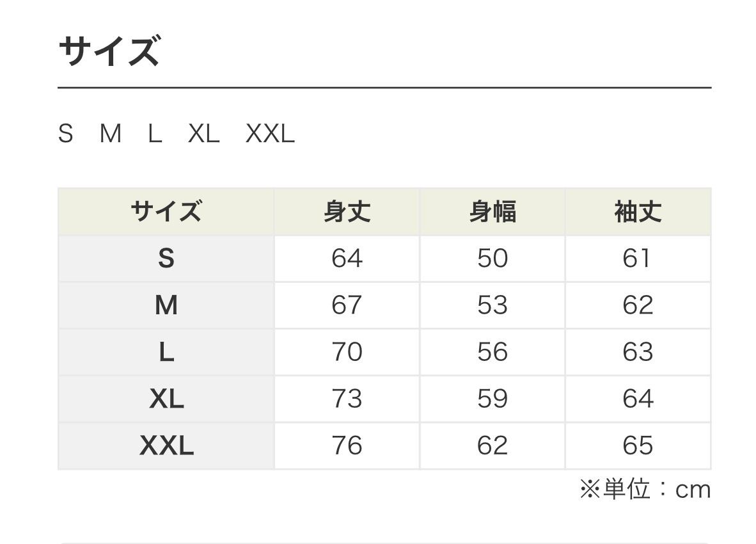Image resolution: width=756 pixels, height=544 pixels.
Task: Choose XXL in the list above the table
Action: click(x=270, y=134)
